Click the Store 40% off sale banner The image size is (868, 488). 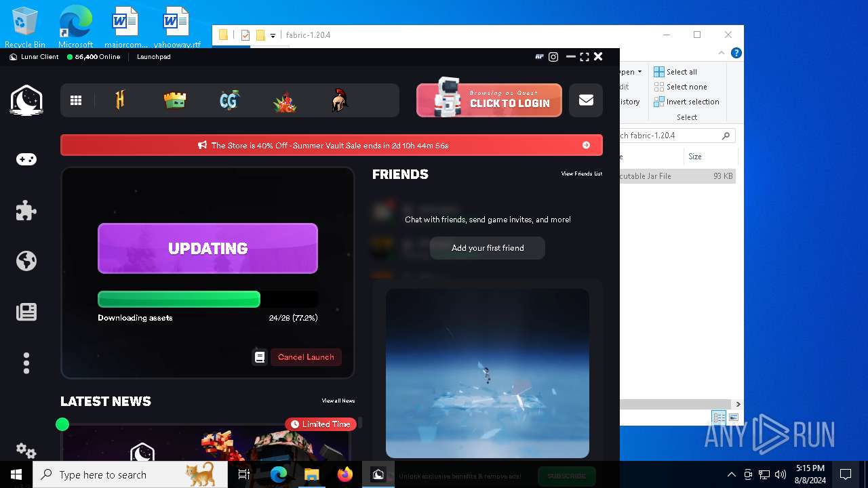(332, 145)
